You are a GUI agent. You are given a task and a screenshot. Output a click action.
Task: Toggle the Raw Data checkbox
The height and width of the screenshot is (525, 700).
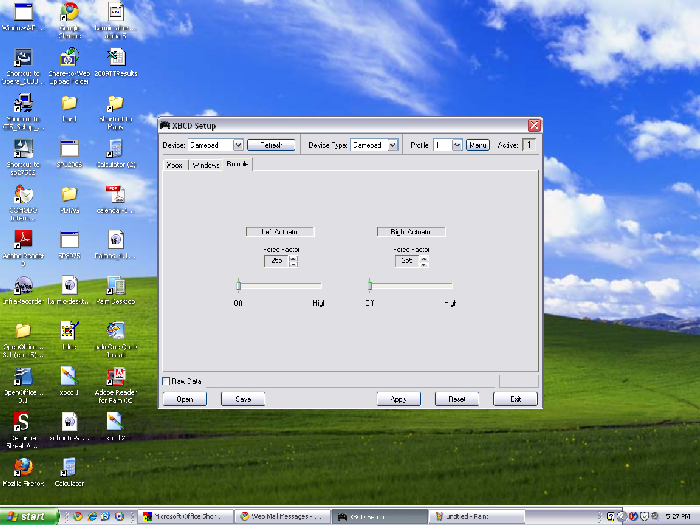pos(166,381)
